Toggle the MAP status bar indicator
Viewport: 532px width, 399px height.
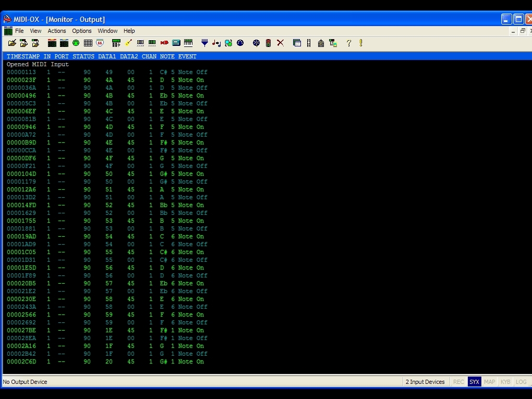pyautogui.click(x=489, y=382)
